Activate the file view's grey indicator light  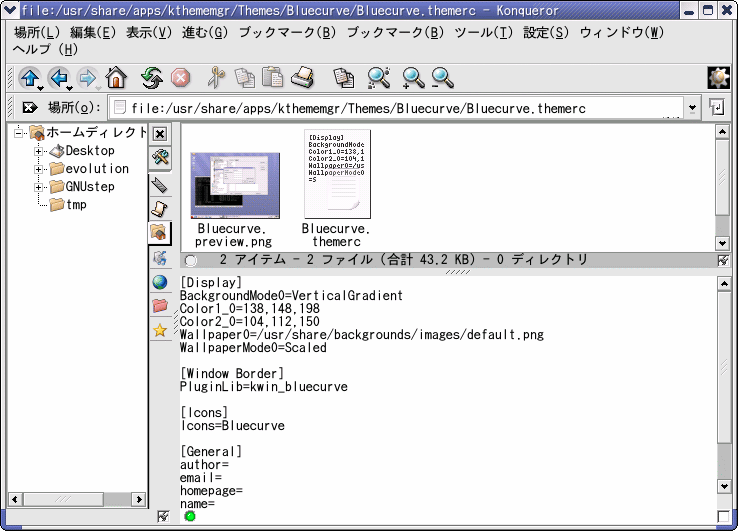click(191, 260)
